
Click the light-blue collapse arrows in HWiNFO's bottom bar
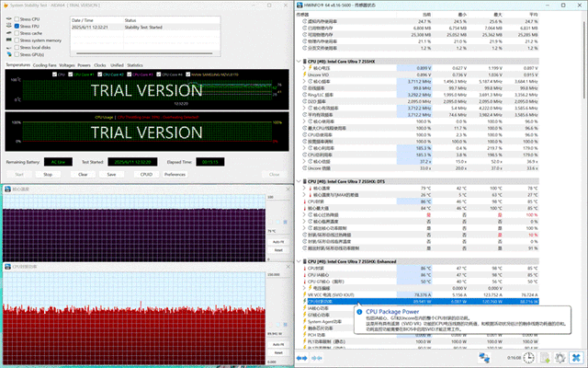pyautogui.click(x=317, y=358)
